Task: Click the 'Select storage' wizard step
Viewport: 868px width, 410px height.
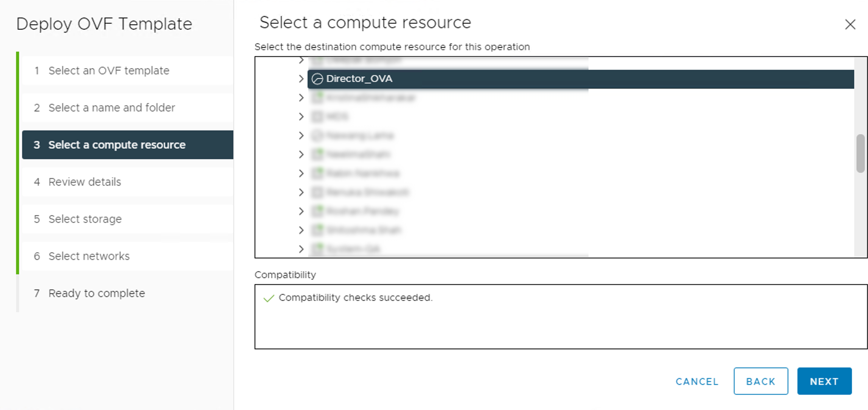Action: pyautogui.click(x=85, y=219)
